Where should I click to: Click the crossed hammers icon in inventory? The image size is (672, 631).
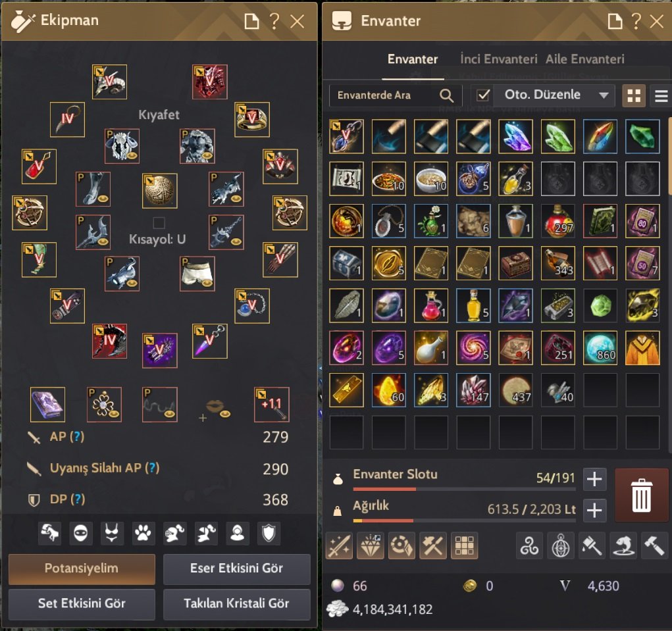pyautogui.click(x=433, y=545)
